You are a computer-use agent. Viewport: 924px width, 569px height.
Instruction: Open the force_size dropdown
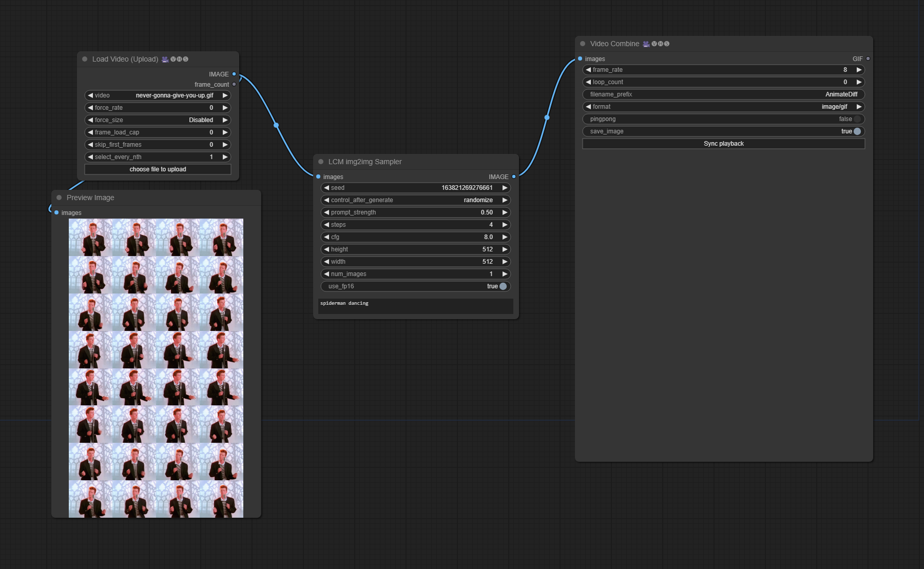click(x=158, y=120)
